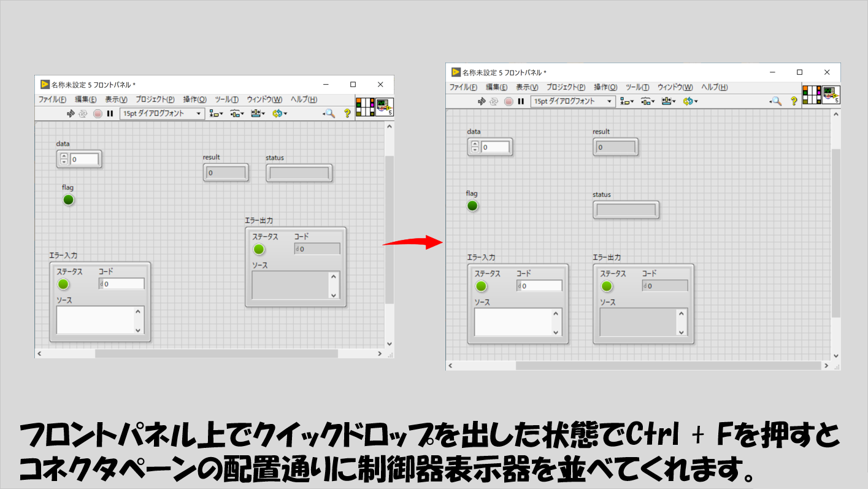
Task: Toggle the error out status LED in left window
Action: coord(259,249)
